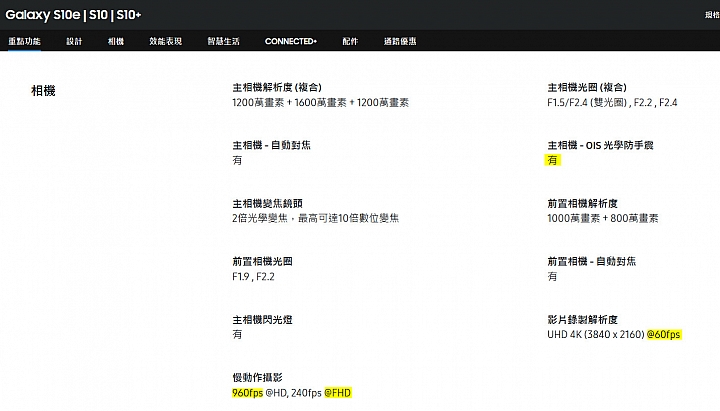Click 有 under 主相機 - 自動對焦
720x411 pixels.
(x=237, y=160)
